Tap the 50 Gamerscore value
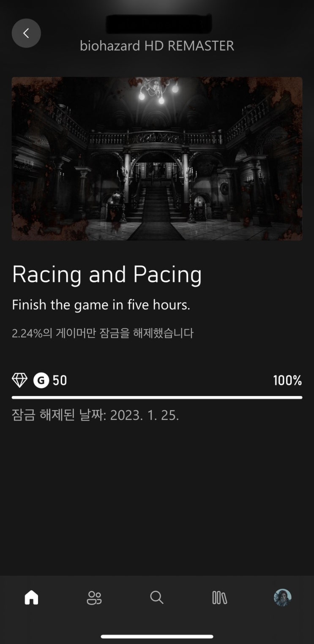This screenshot has height=644, width=314. (60, 380)
